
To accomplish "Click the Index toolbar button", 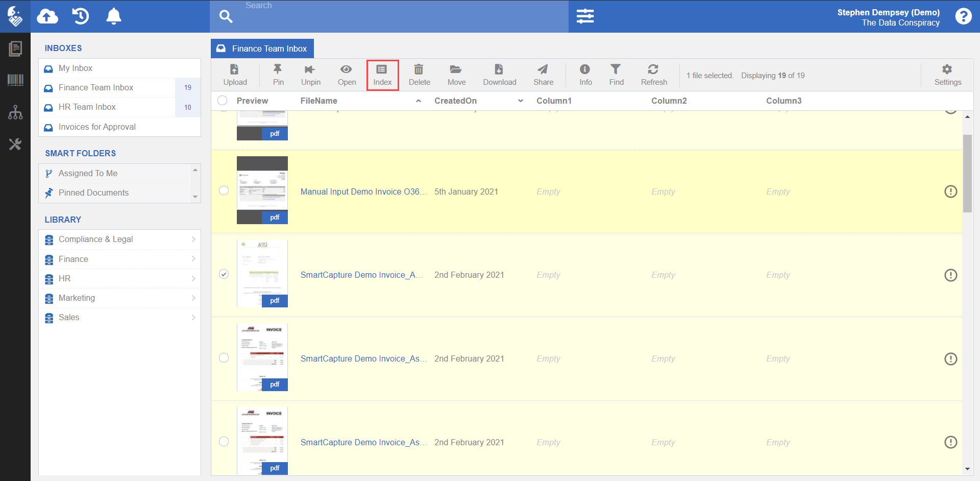I will [382, 75].
